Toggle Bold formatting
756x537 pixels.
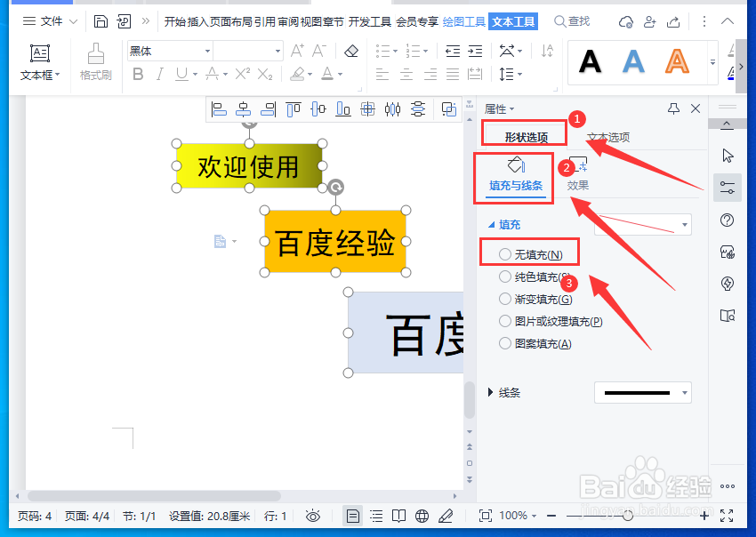click(138, 74)
